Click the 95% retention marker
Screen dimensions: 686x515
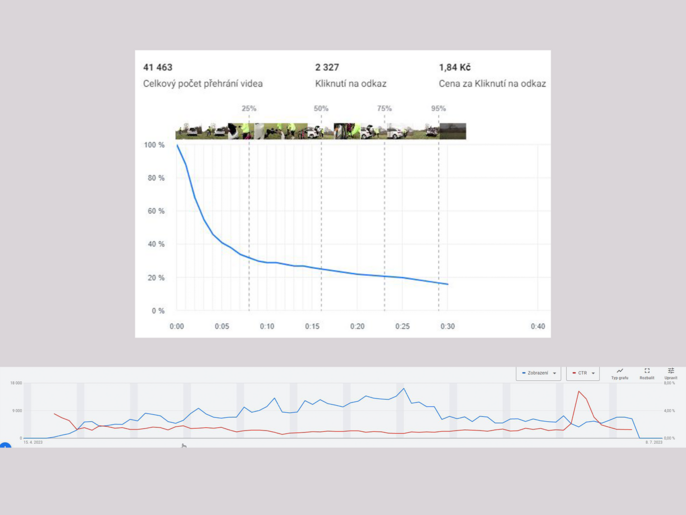pos(438,109)
